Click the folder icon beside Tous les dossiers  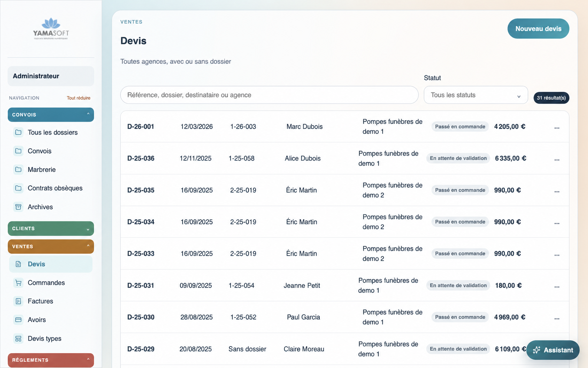[18, 132]
